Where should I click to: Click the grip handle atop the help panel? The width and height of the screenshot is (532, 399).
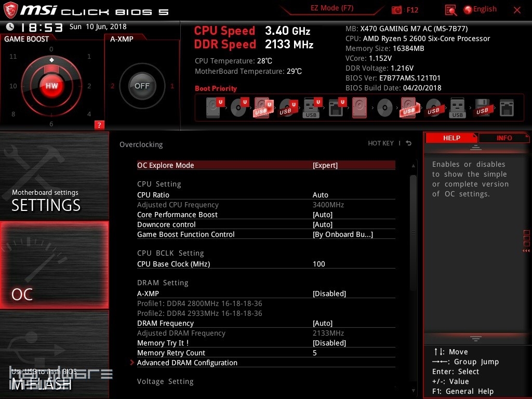pos(476,147)
